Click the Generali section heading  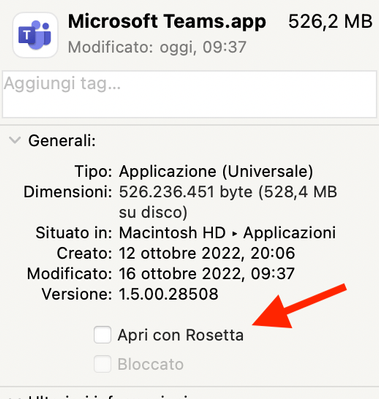click(62, 141)
